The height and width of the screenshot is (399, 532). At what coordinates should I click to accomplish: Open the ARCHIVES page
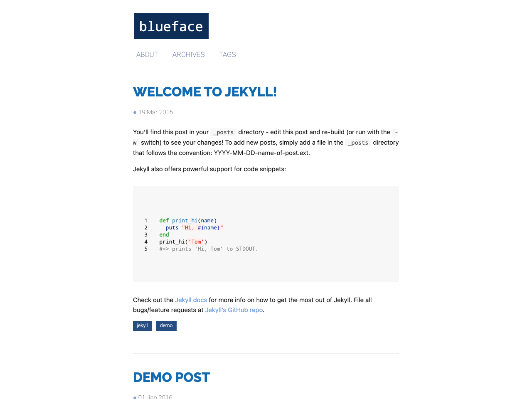[188, 54]
